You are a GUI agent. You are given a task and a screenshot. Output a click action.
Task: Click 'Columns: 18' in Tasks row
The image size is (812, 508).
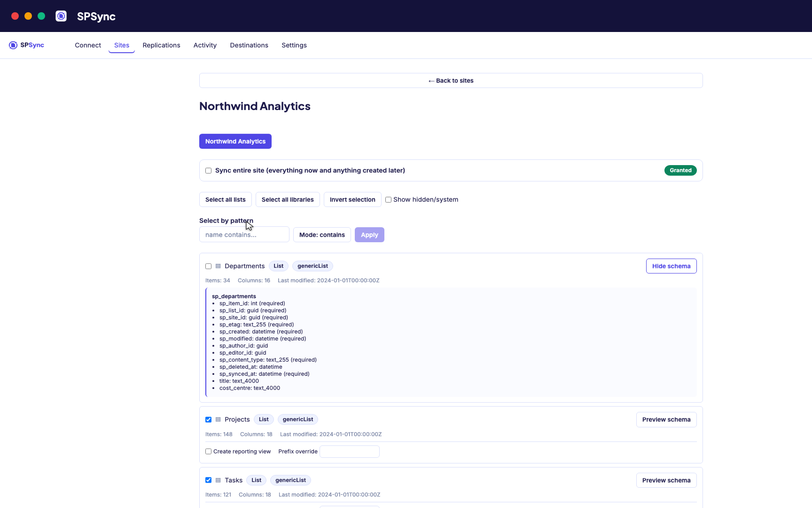pyautogui.click(x=255, y=495)
